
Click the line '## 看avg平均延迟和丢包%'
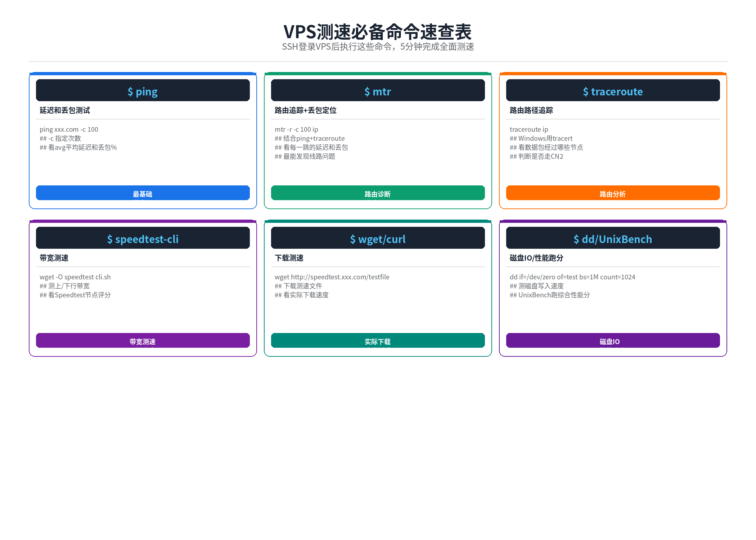coord(78,148)
